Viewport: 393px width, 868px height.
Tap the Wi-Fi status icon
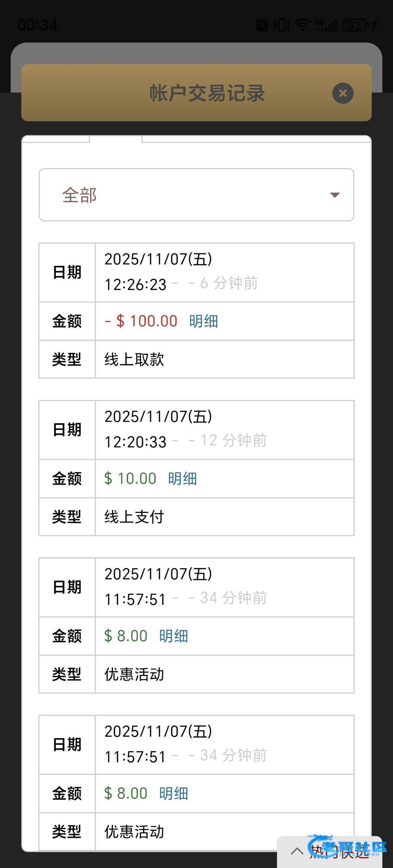click(303, 25)
